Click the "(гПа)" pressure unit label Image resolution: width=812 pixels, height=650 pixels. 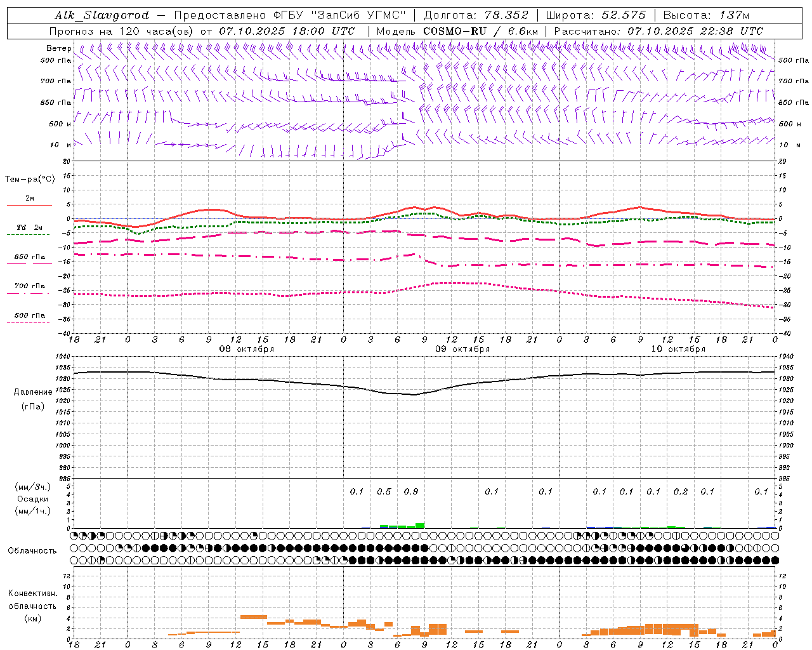33,406
